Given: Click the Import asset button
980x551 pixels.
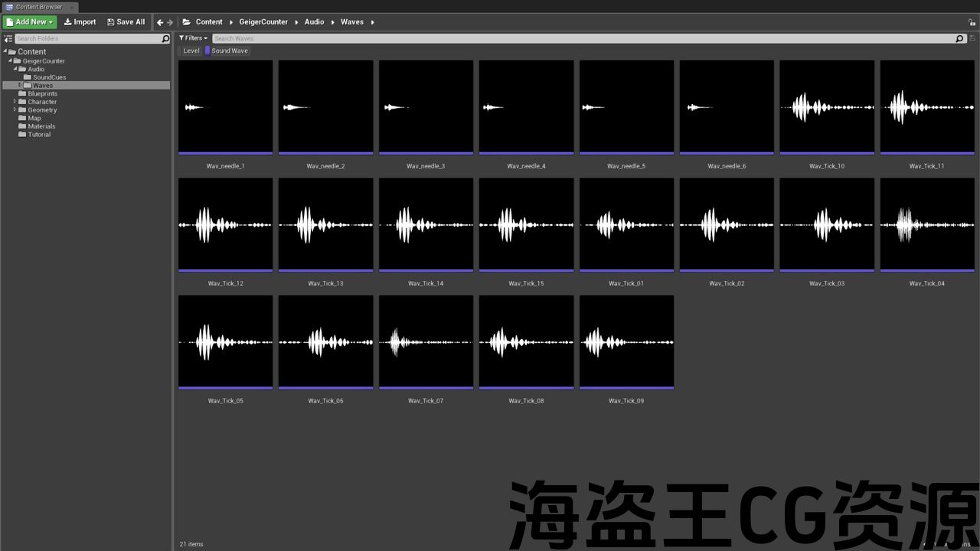Looking at the screenshot, I should 80,22.
